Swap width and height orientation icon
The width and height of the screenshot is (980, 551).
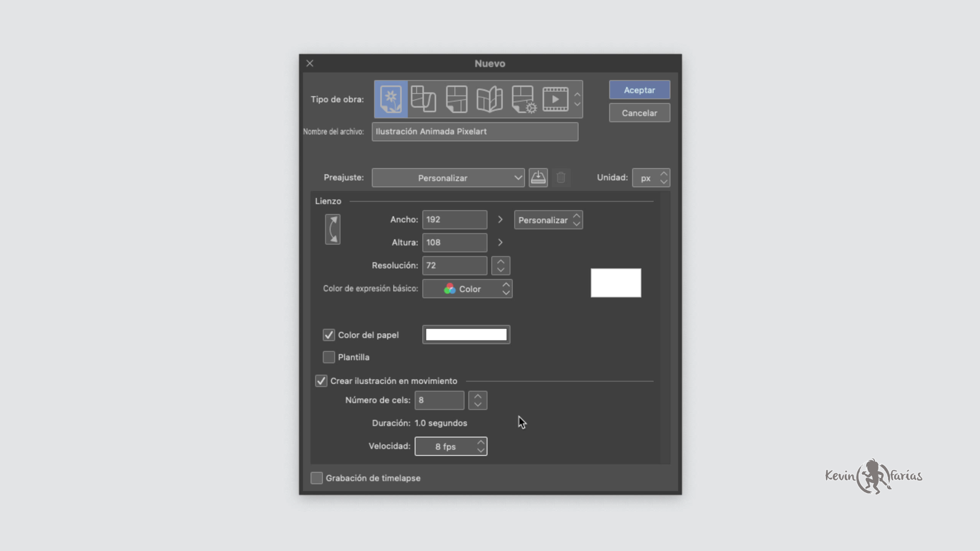(333, 229)
